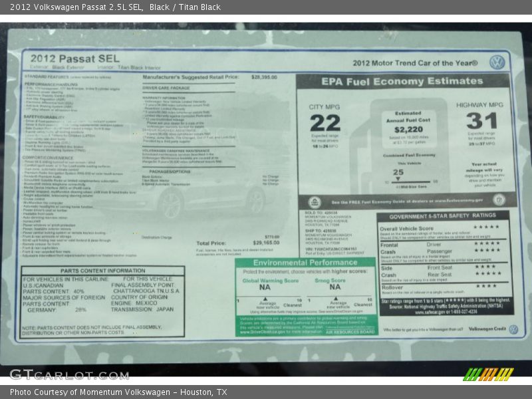Image resolution: width=532 pixels, height=399 pixels.
Task: Open the GTCARLOT.COM watermark link
Action: click(x=68, y=374)
